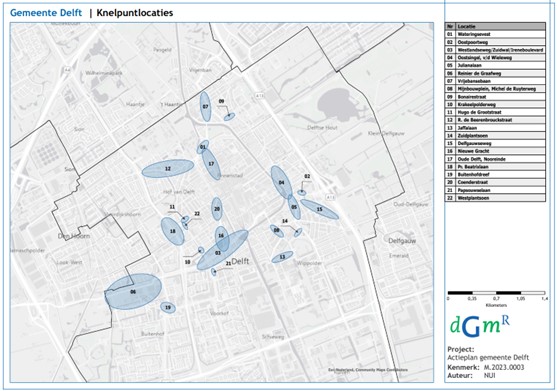This screenshot has width=557, height=391.
Task: Select the ellipse marked 18
Action: [x=173, y=231]
